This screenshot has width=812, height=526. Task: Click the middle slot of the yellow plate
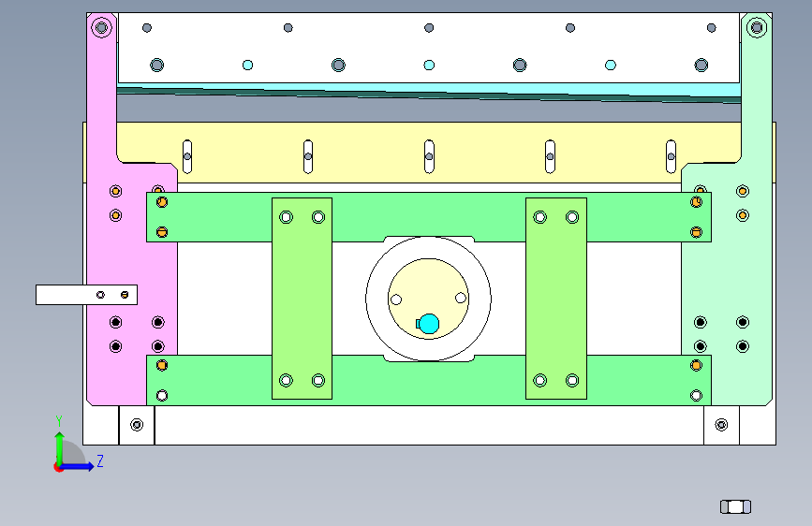(x=429, y=156)
